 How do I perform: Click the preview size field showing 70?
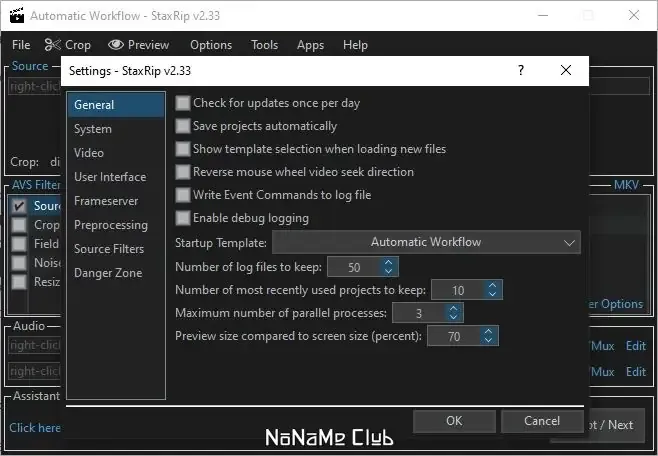coord(454,336)
